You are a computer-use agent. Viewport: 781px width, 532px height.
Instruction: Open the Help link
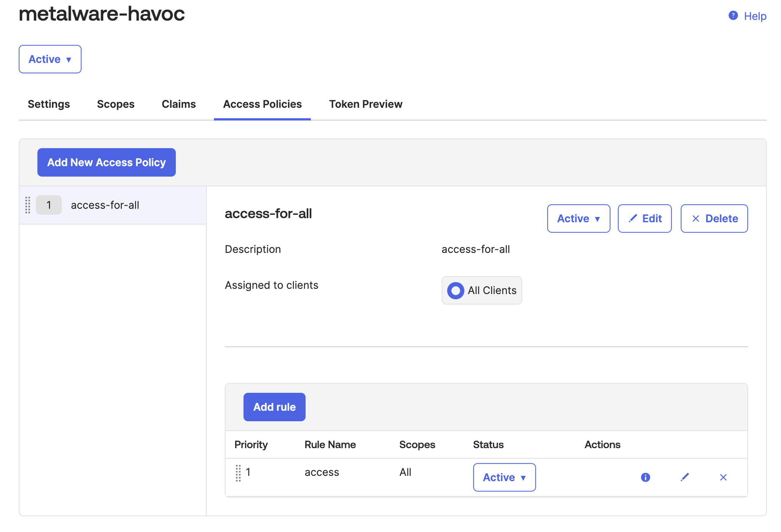755,16
